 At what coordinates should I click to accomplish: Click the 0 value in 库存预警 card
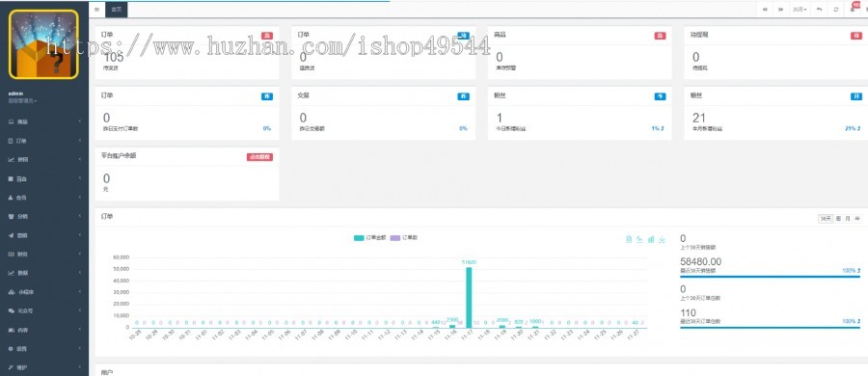[500, 57]
